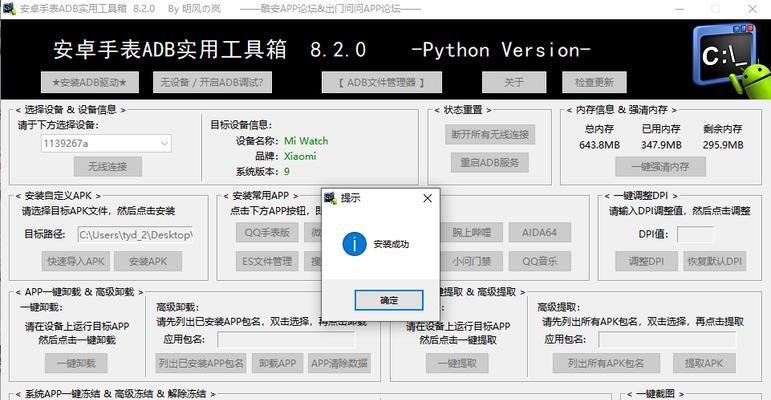Click the 检查更新 button
Screen dimensions: 771x400
pos(594,82)
